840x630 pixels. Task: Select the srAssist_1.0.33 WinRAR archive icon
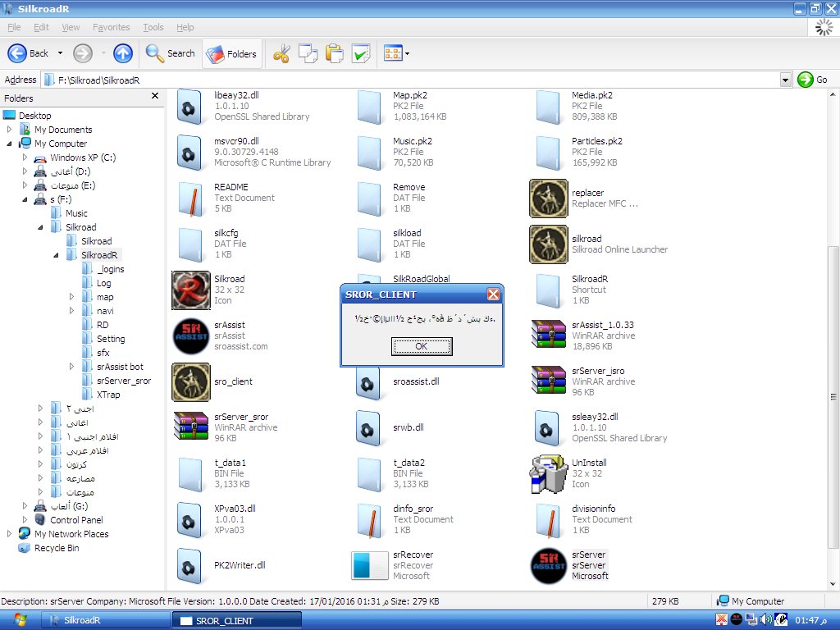click(549, 335)
